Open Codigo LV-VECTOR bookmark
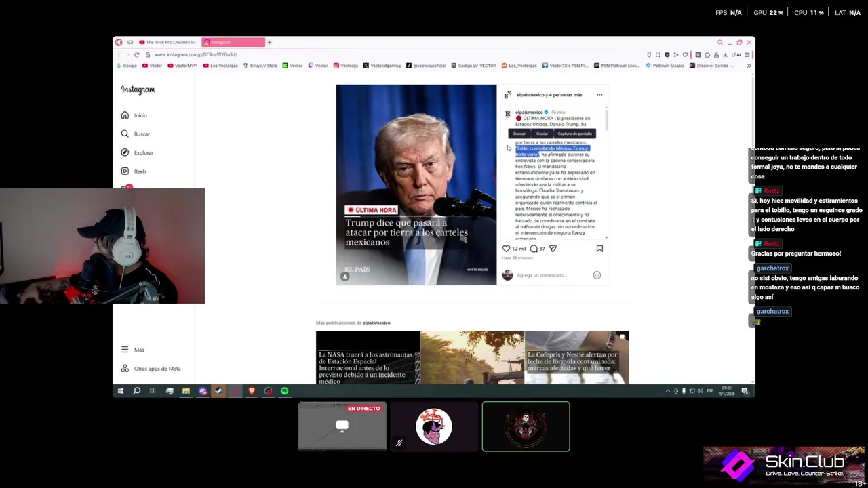Image resolution: width=868 pixels, height=488 pixels. [x=473, y=66]
